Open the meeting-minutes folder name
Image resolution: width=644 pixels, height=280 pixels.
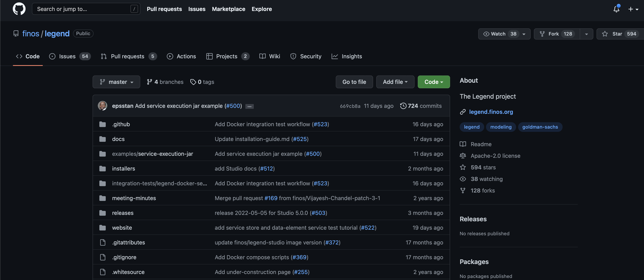[134, 198]
